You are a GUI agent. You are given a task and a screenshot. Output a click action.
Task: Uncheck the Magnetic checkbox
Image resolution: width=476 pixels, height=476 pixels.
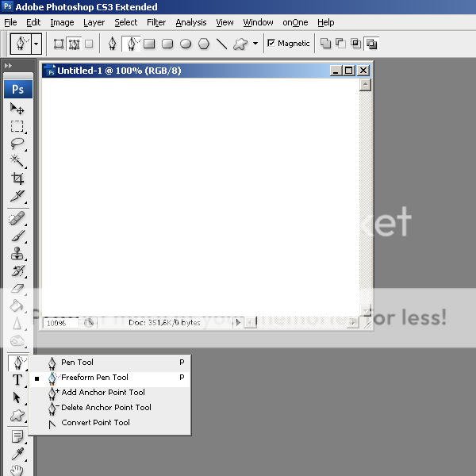click(x=271, y=43)
